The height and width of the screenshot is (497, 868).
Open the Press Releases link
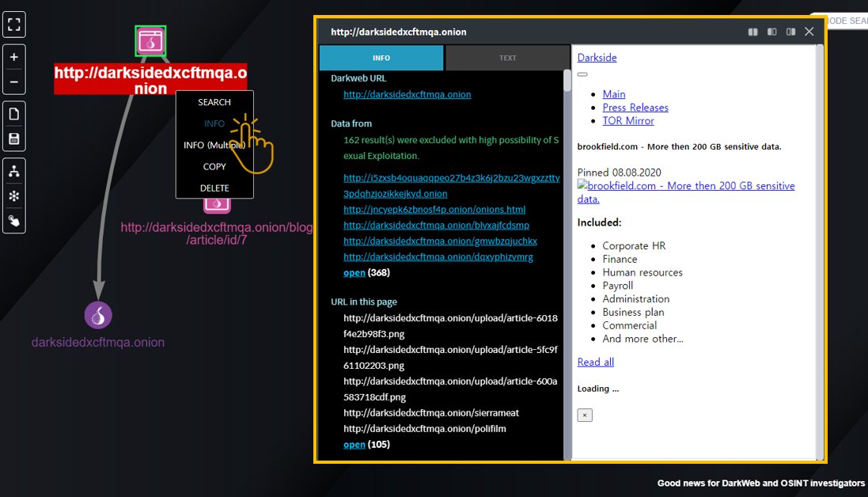click(635, 108)
